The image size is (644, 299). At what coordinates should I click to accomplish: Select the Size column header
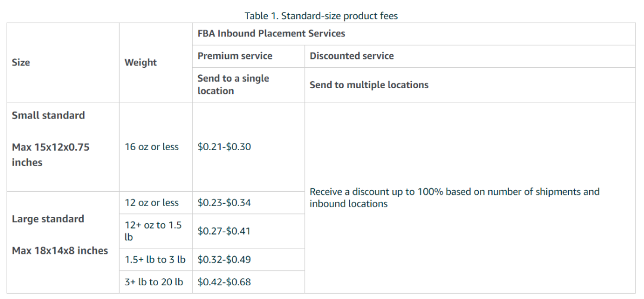point(21,63)
